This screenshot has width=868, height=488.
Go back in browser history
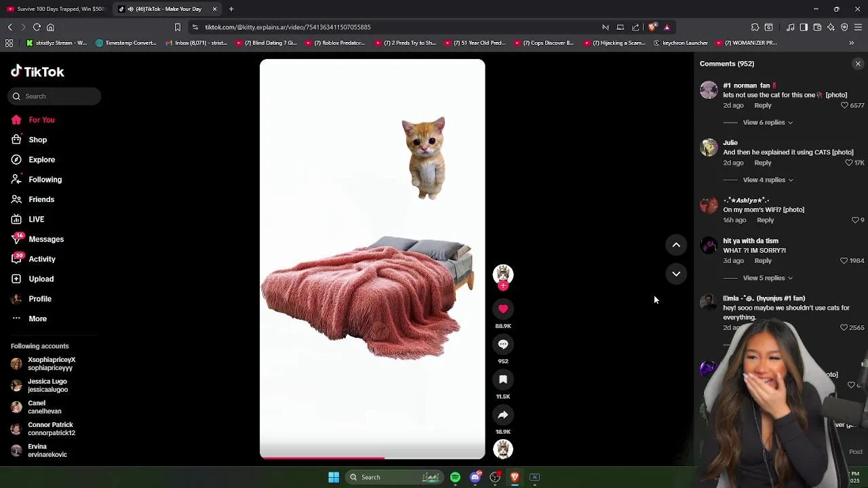tap(9, 27)
